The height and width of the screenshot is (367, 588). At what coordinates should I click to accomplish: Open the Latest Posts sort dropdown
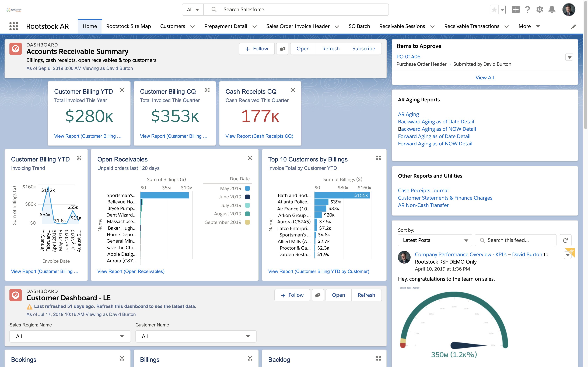[x=435, y=240]
